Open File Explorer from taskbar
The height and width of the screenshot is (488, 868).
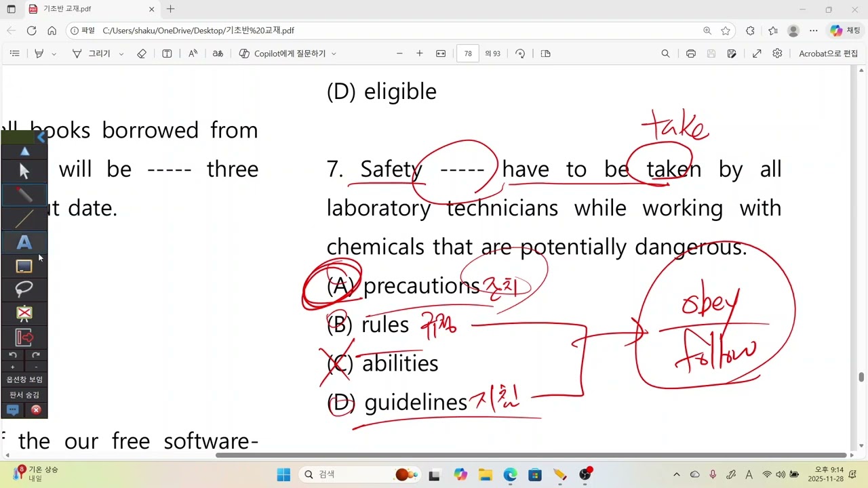(485, 474)
